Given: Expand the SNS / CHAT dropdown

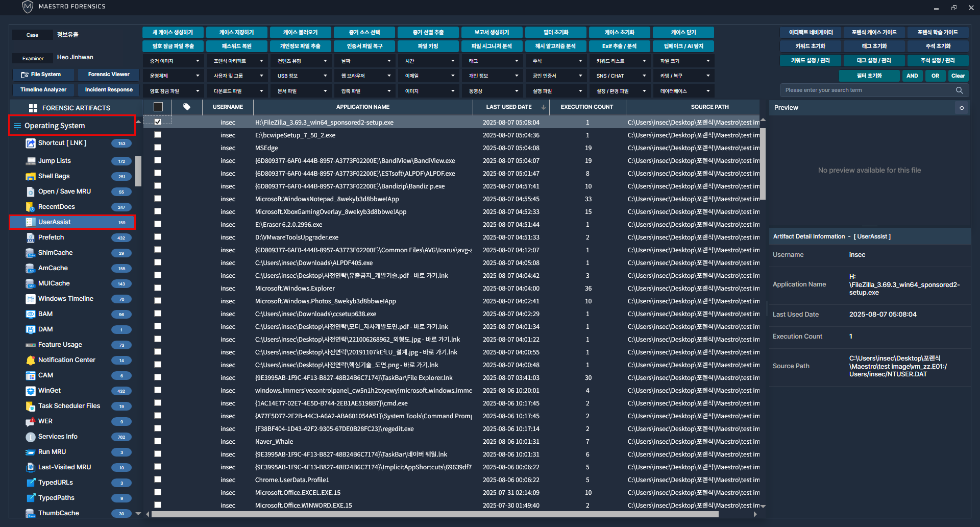Looking at the screenshot, I should tap(620, 76).
